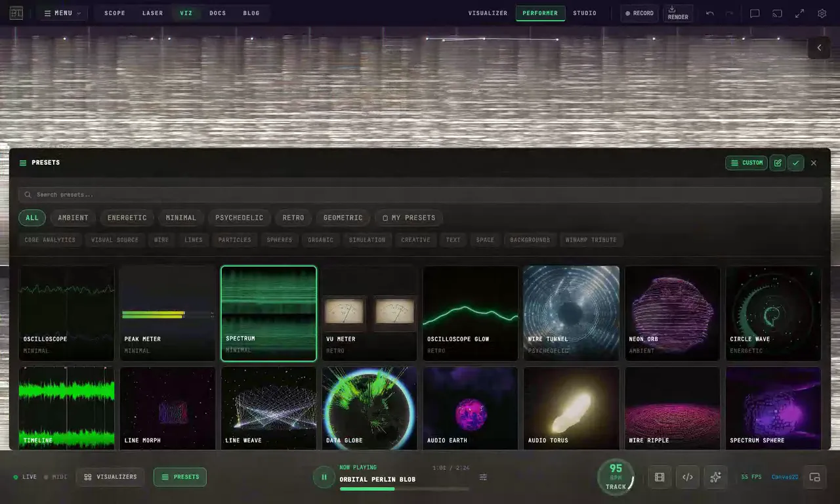Choose the Neon Orb preset thumbnail

click(x=673, y=313)
